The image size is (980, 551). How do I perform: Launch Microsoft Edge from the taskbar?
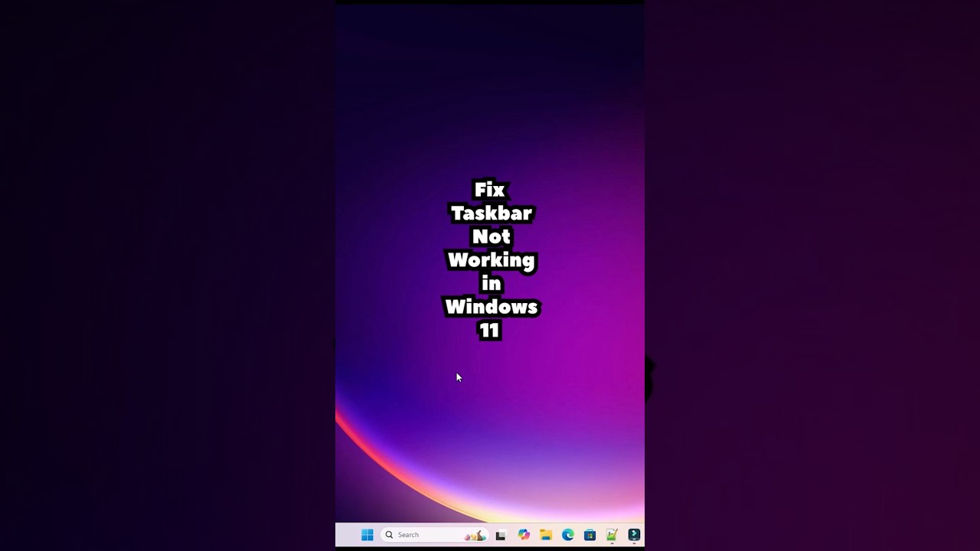click(568, 535)
